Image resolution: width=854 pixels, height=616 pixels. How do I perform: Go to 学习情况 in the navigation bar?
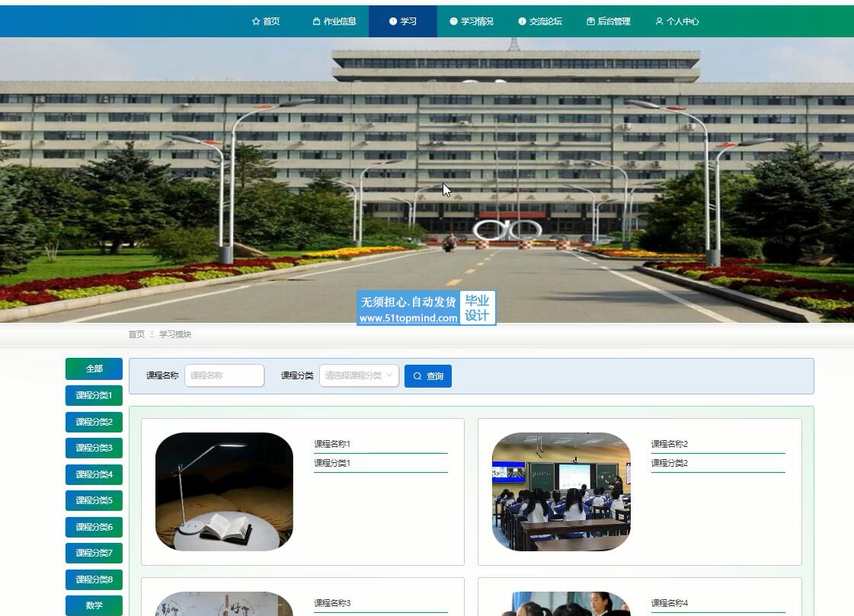[472, 21]
